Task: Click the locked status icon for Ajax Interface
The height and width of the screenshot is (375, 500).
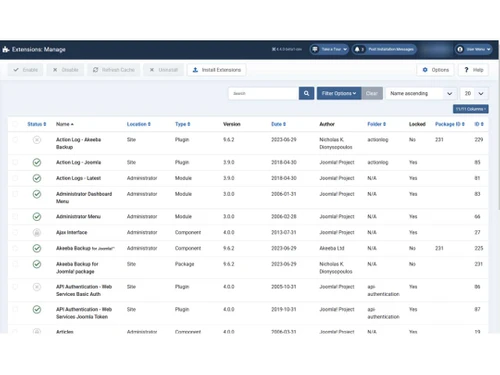Action: (x=37, y=232)
